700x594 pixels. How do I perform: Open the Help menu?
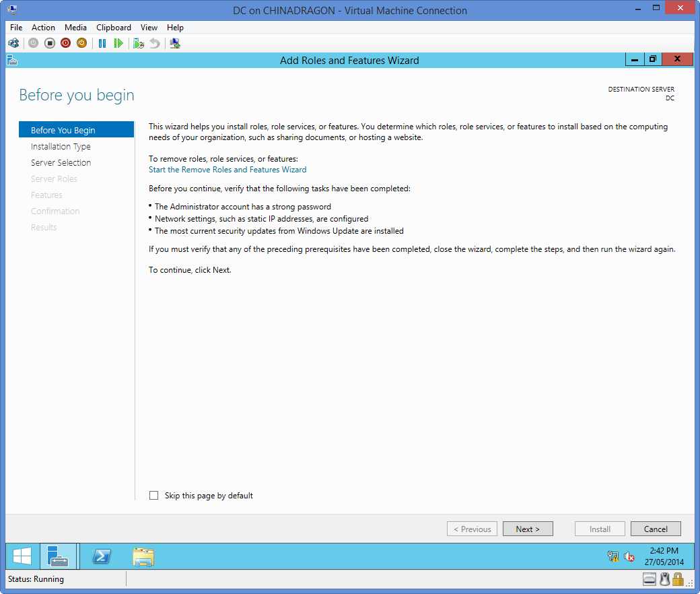(x=175, y=28)
